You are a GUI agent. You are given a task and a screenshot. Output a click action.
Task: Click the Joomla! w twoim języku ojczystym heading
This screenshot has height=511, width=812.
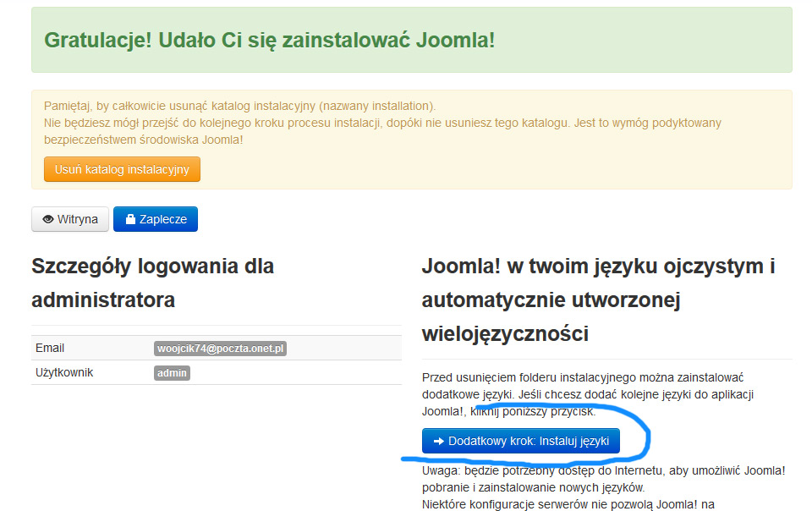point(599,299)
